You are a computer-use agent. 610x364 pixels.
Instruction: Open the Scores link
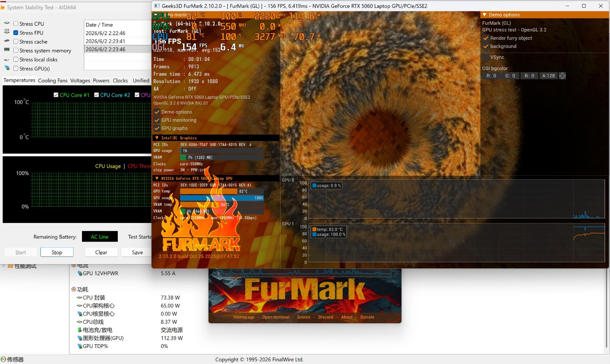pos(304,317)
